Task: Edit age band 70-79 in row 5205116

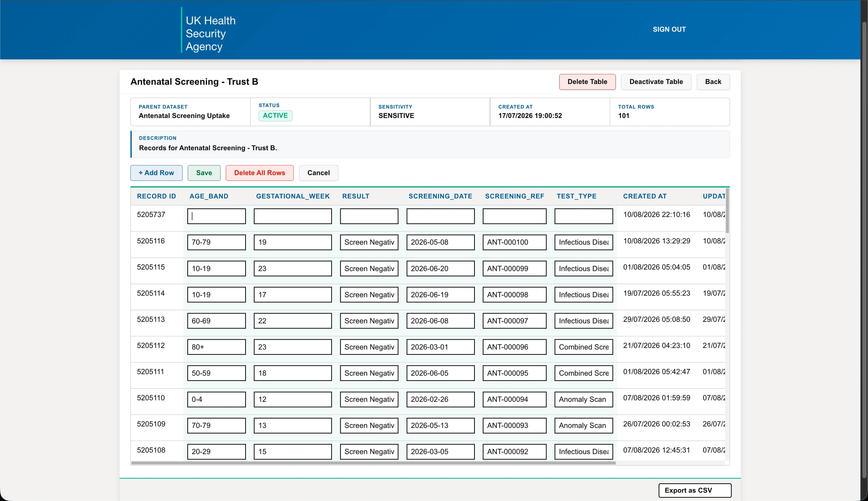Action: [x=216, y=242]
